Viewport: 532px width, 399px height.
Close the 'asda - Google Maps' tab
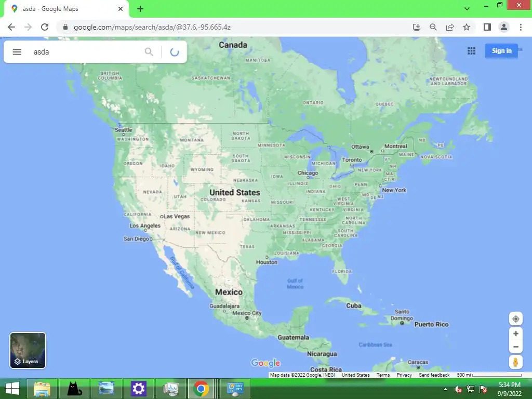click(x=120, y=9)
